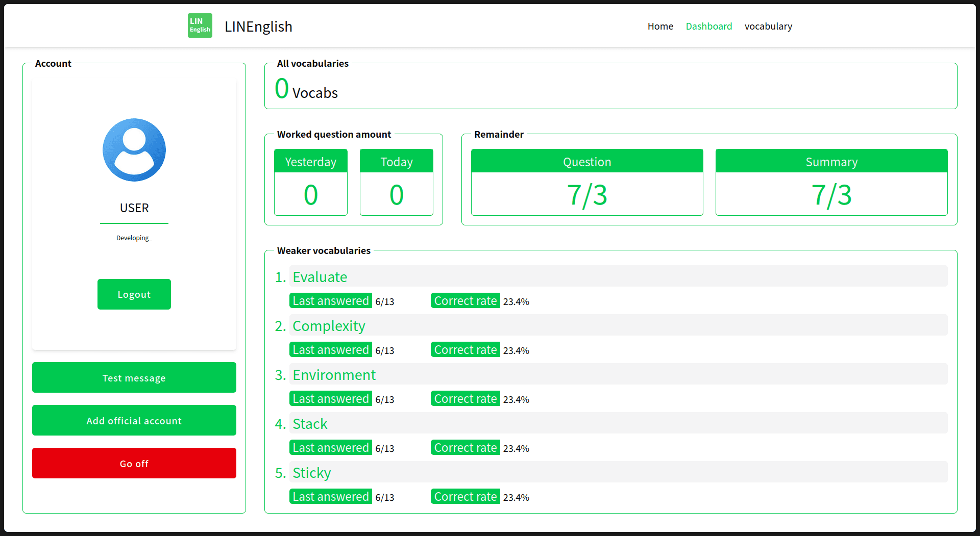Open the Summary remainder card
Screen dimensions: 980x536
831,182
